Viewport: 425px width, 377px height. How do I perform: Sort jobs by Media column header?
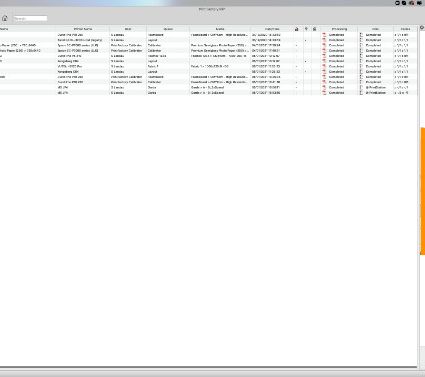pos(220,29)
